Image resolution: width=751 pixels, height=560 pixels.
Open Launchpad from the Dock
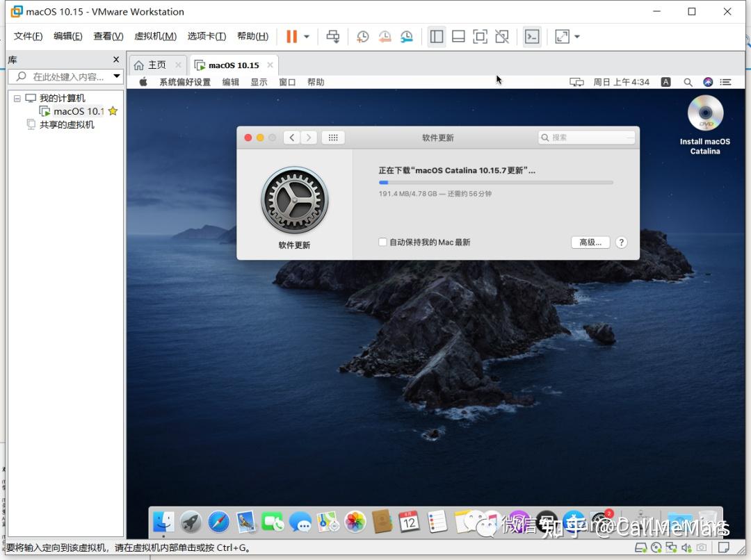[191, 522]
